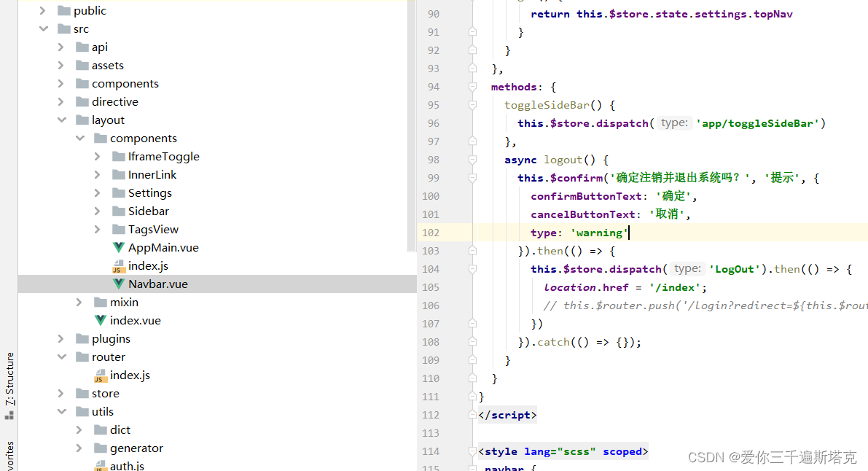Click the Structure tool window icon
This screenshot has height=471, width=868.
9,415
